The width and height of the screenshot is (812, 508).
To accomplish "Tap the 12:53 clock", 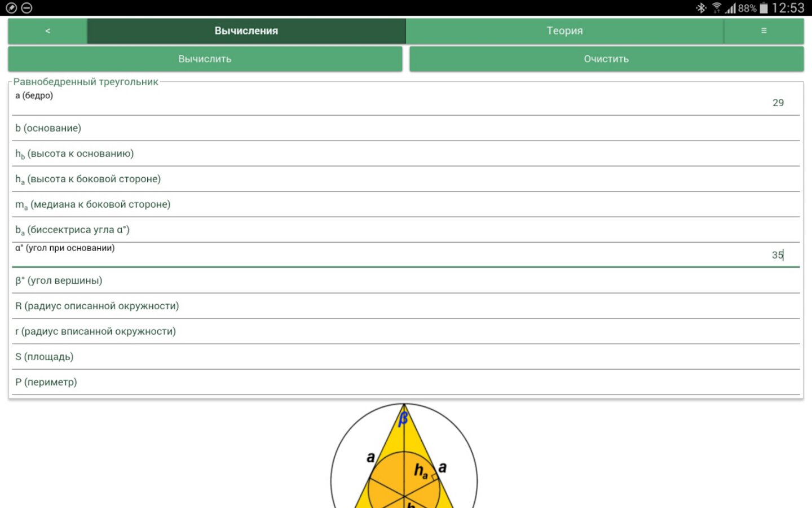I will [x=788, y=8].
